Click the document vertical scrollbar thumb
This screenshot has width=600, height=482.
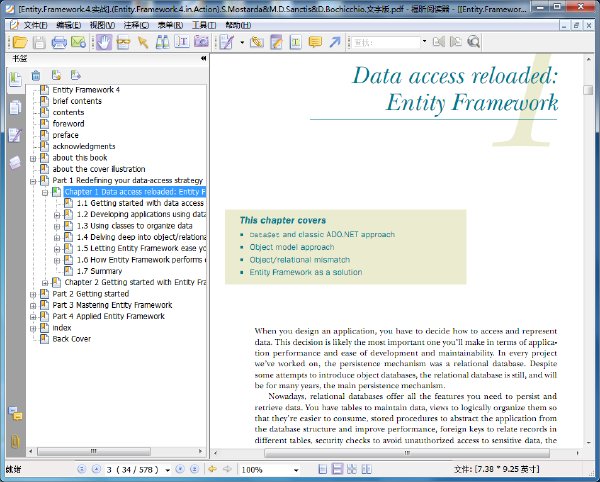tap(588, 90)
